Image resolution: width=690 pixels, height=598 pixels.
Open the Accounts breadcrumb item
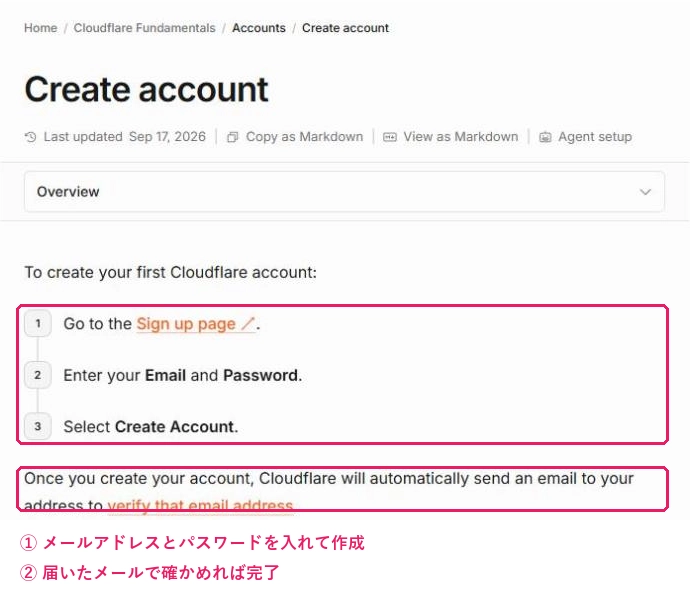pyautogui.click(x=259, y=28)
